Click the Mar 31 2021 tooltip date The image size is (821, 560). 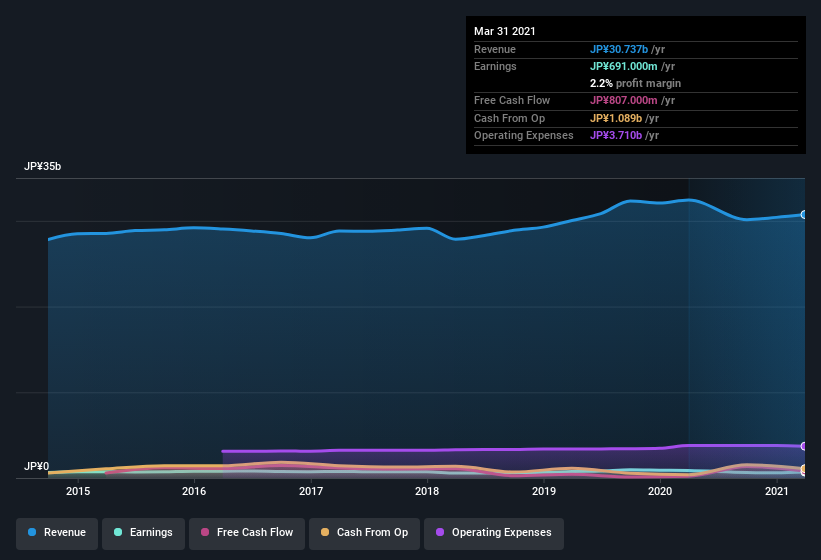click(505, 31)
